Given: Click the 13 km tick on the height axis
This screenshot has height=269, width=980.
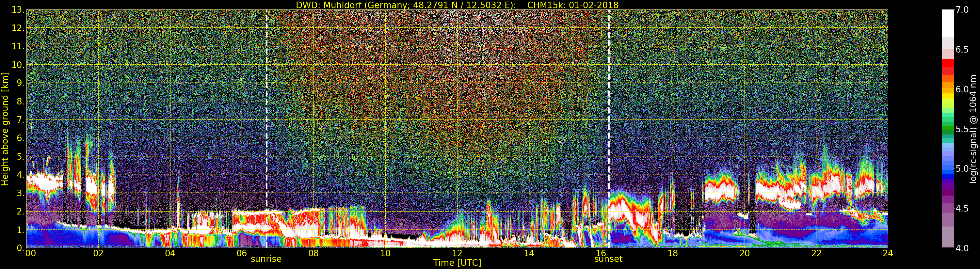Looking at the screenshot, I should (18, 10).
